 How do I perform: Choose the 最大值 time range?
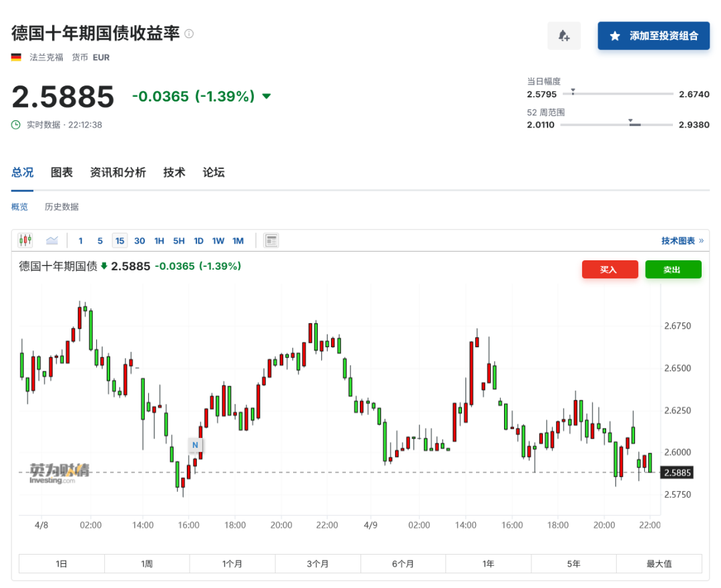click(x=659, y=564)
